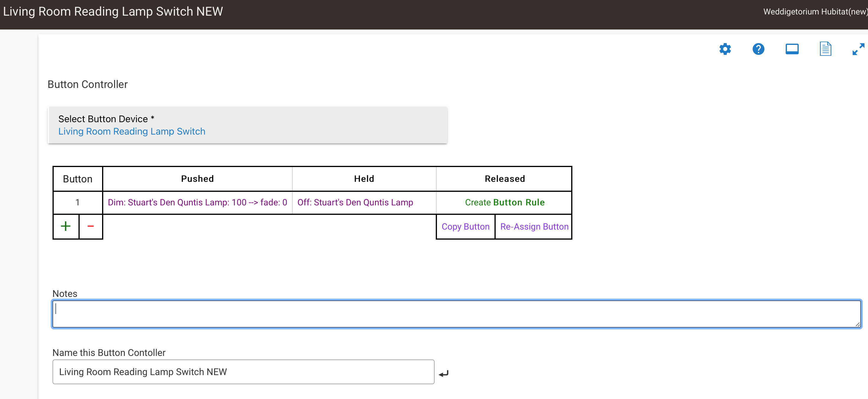Click Living Room Reading Lamp Switch link
The image size is (868, 399).
(x=132, y=131)
